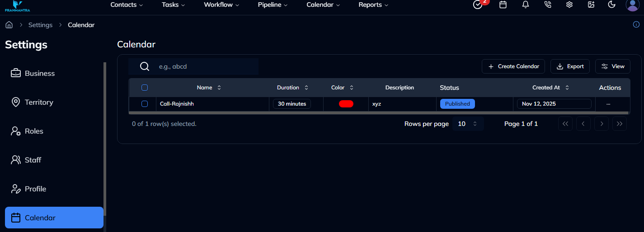Click the Nov 12, 2025 date cell
644x232 pixels.
click(554, 104)
